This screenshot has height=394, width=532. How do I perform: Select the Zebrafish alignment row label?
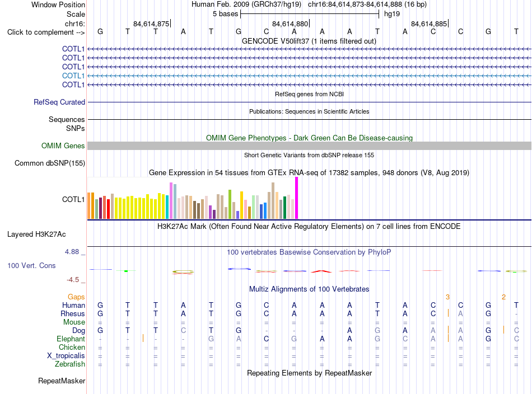70,364
